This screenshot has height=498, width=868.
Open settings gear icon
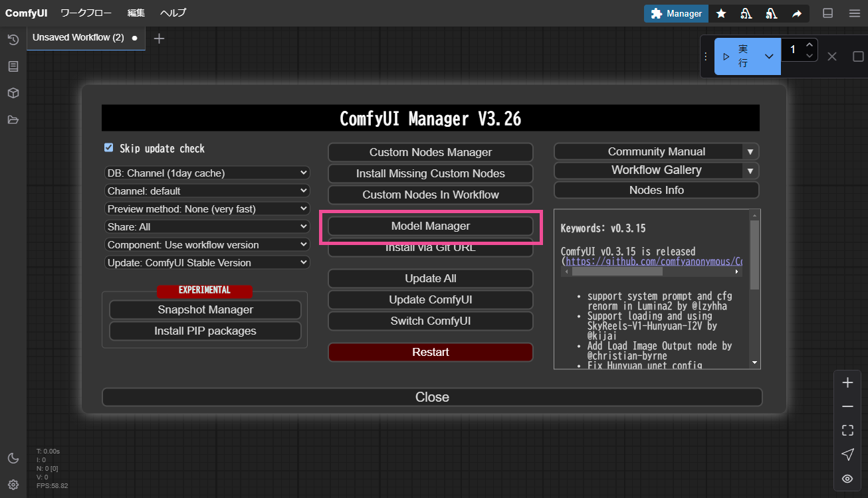pos(13,484)
